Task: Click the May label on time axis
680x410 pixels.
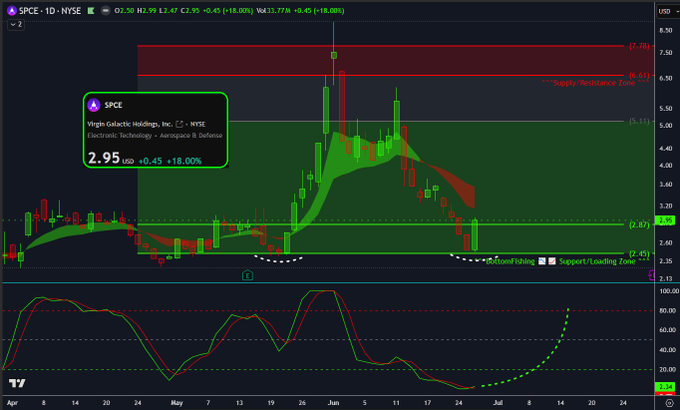Action: pyautogui.click(x=177, y=403)
